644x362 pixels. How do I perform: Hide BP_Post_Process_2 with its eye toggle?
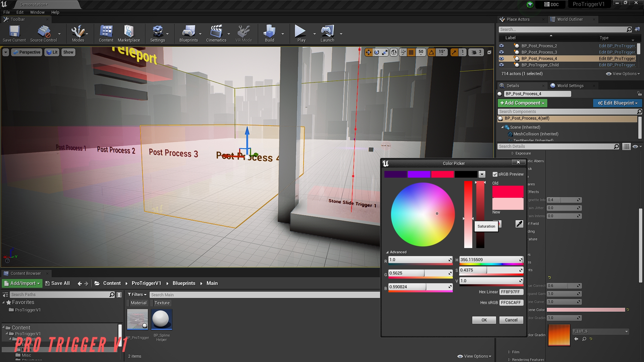(x=501, y=46)
